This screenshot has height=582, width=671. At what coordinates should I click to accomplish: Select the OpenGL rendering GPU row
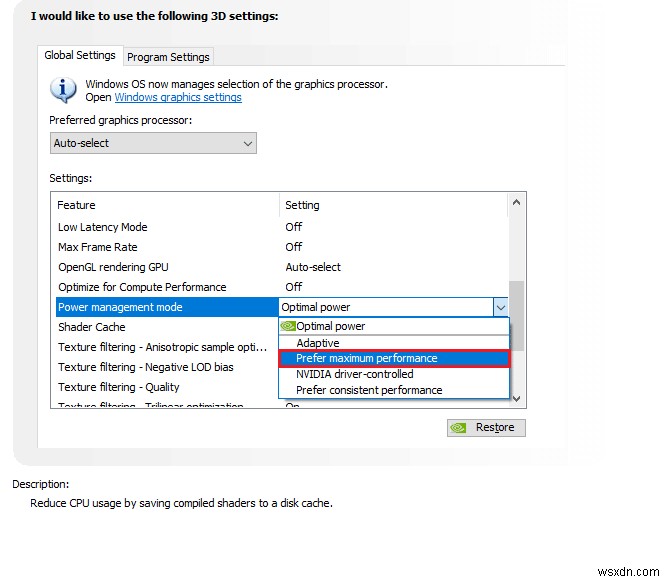tap(113, 267)
